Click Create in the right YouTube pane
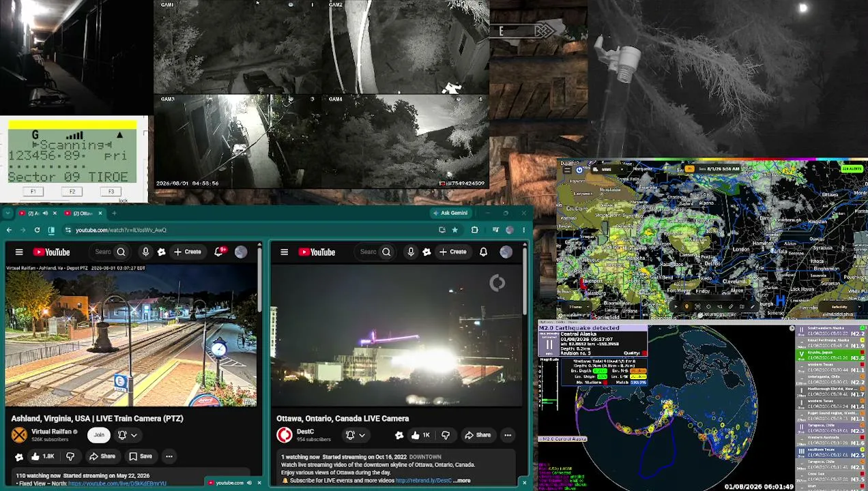This screenshot has height=491, width=868. pyautogui.click(x=453, y=252)
